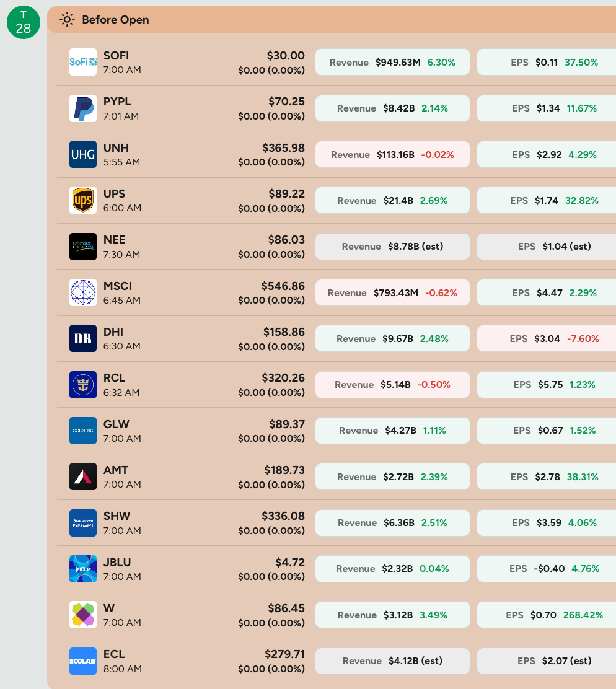616x689 pixels.
Task: Open JBLU EPS -$0.40 card
Action: tap(547, 569)
